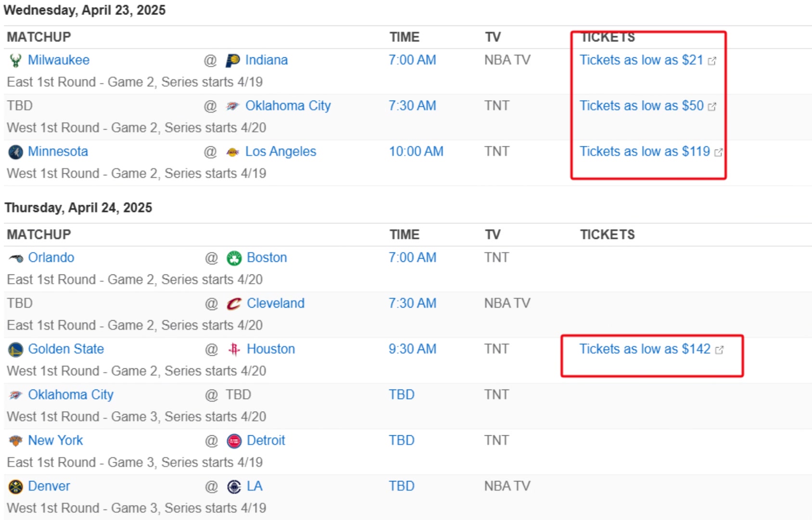
Task: Click the 10:00 AM game time
Action: tap(416, 152)
